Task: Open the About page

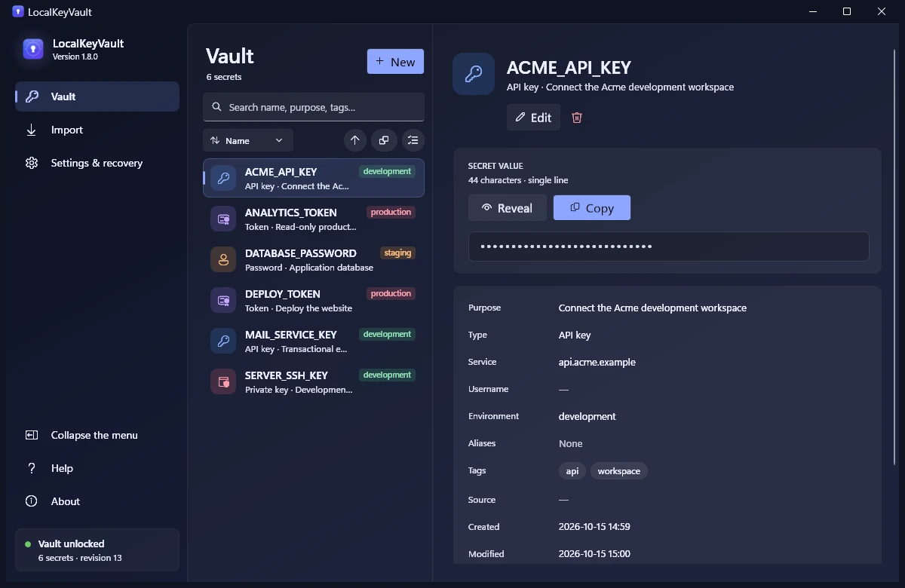Action: (97, 501)
